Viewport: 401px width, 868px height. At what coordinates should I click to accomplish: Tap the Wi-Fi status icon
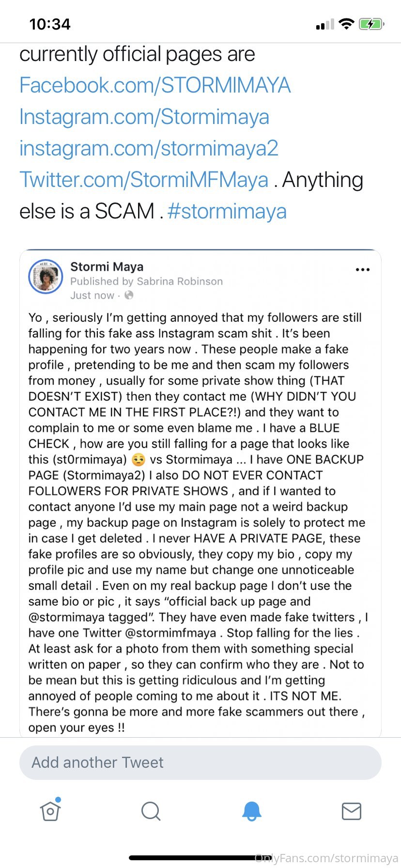click(346, 24)
